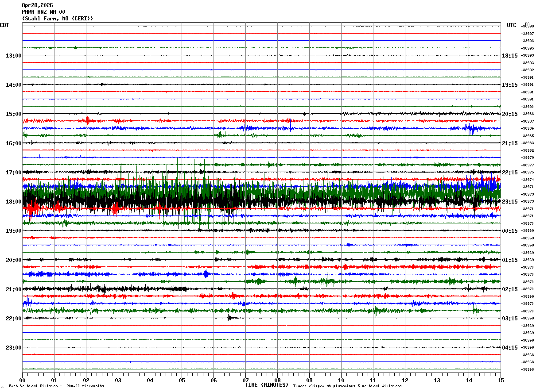Click the 18:15 UTC time label

510,56
